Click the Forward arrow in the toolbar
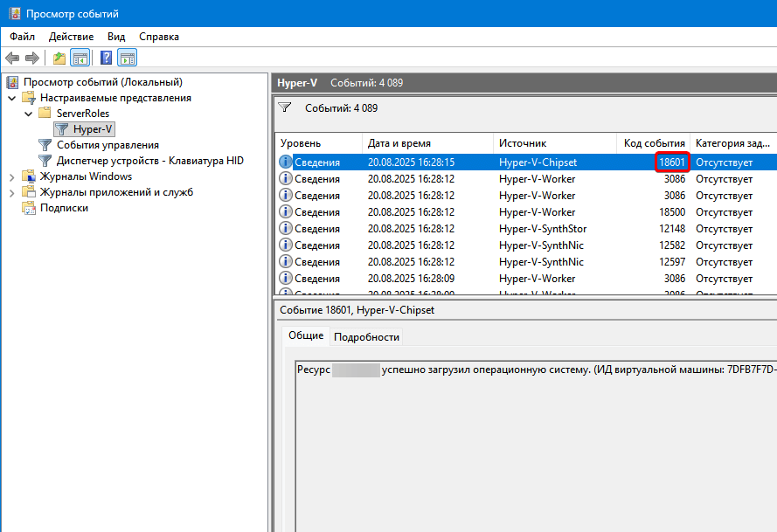 pos(32,59)
